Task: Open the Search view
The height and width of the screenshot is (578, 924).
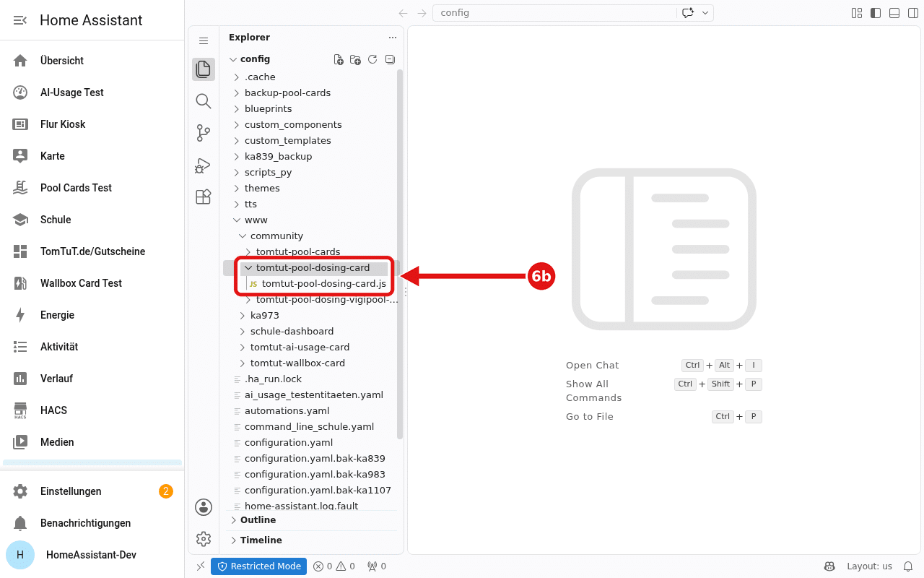Action: point(204,101)
